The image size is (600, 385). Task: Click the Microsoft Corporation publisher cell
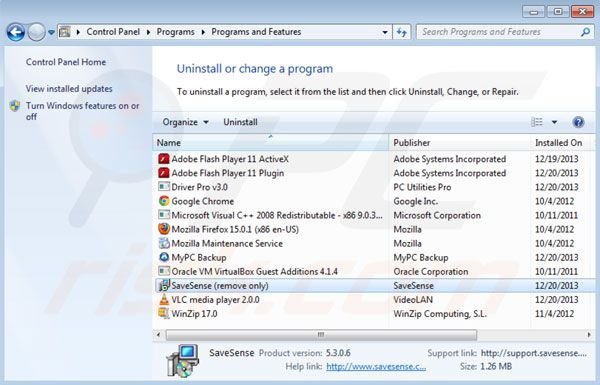pos(437,215)
